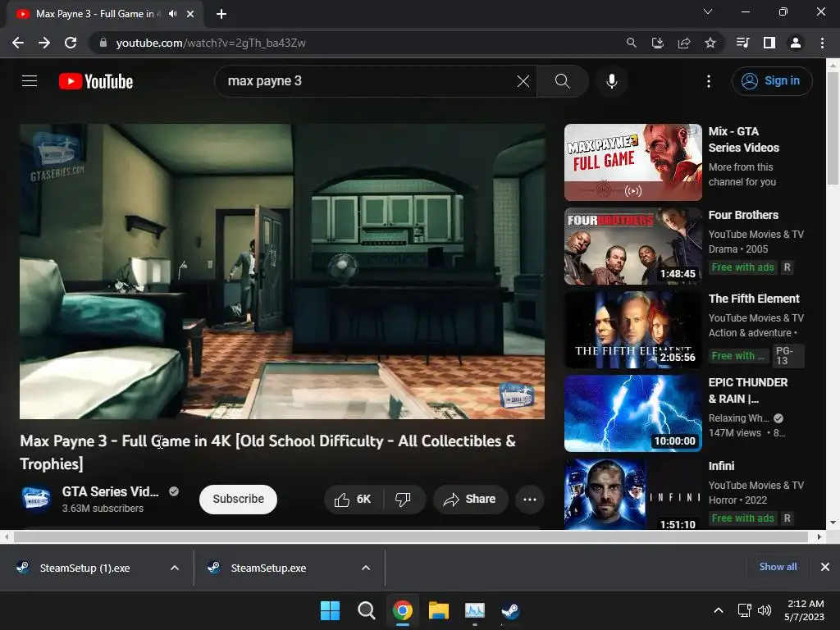This screenshot has width=840, height=630.
Task: Share this page icon in address bar
Action: (683, 43)
